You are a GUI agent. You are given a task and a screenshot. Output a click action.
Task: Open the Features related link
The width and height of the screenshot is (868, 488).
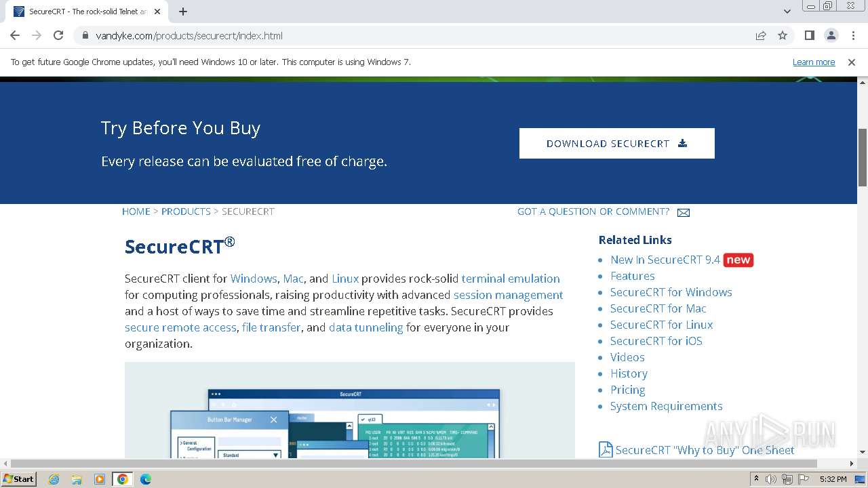click(x=633, y=276)
